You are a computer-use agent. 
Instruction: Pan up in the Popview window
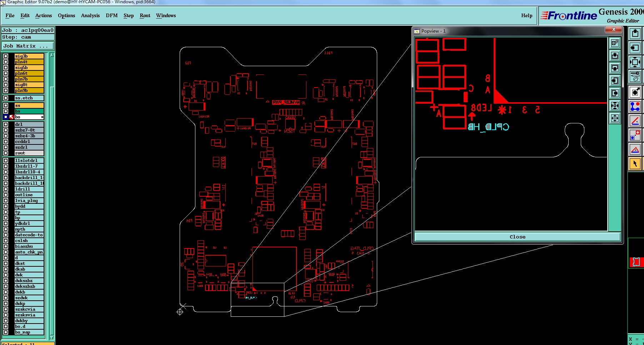615,56
